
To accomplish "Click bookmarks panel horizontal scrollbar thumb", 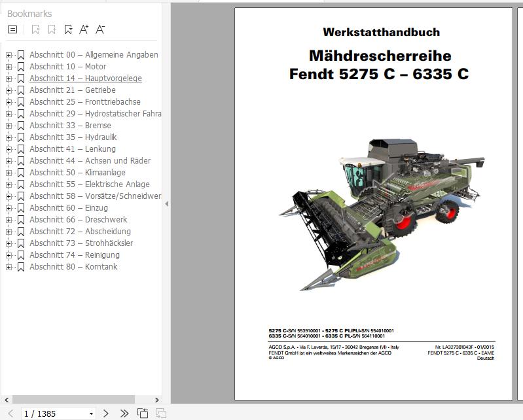I will (74, 400).
